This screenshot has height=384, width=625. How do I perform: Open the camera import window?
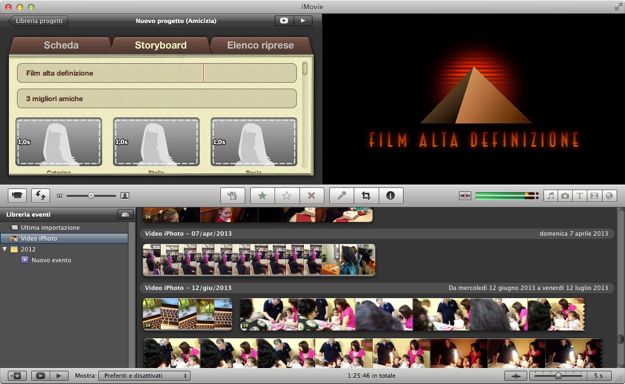point(17,196)
